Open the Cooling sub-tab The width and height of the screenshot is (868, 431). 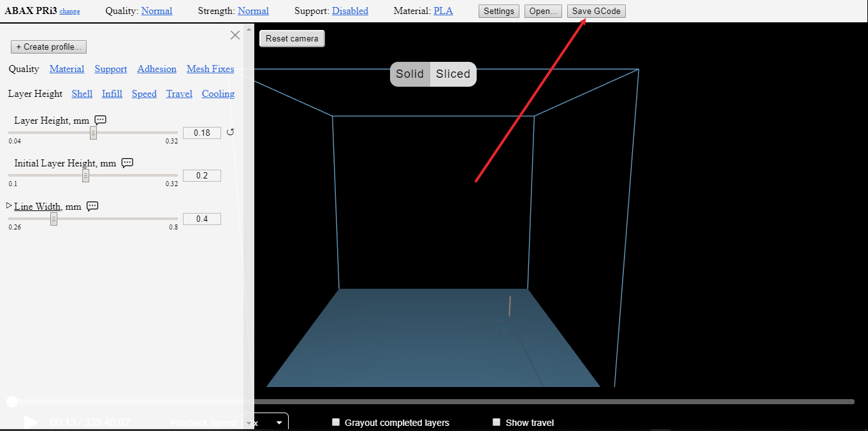tap(218, 94)
